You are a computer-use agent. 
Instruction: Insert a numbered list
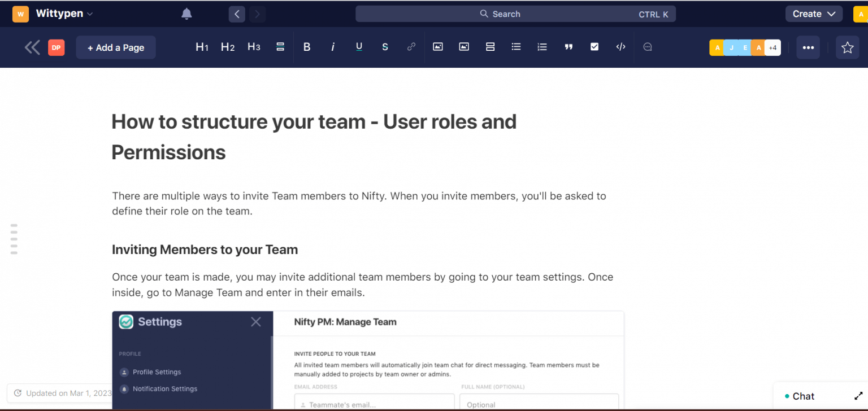tap(542, 47)
